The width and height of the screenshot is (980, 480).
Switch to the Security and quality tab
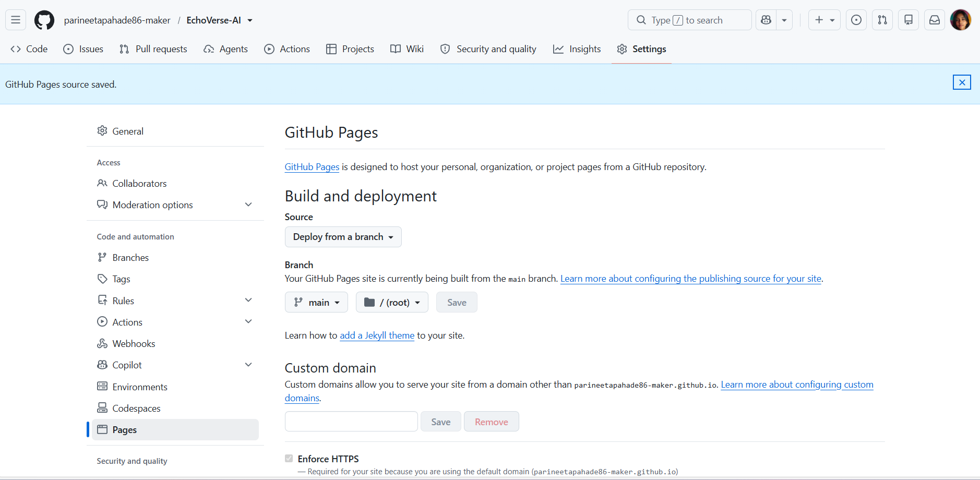click(x=488, y=49)
